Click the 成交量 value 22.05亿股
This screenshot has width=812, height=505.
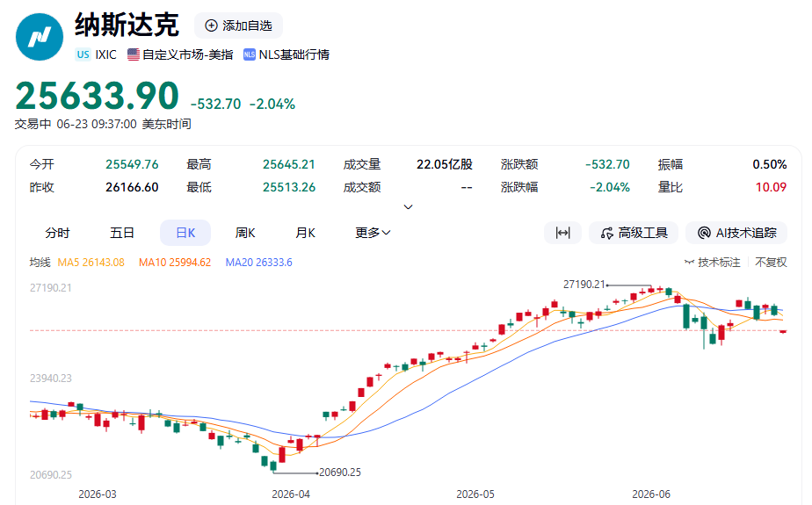(x=445, y=164)
